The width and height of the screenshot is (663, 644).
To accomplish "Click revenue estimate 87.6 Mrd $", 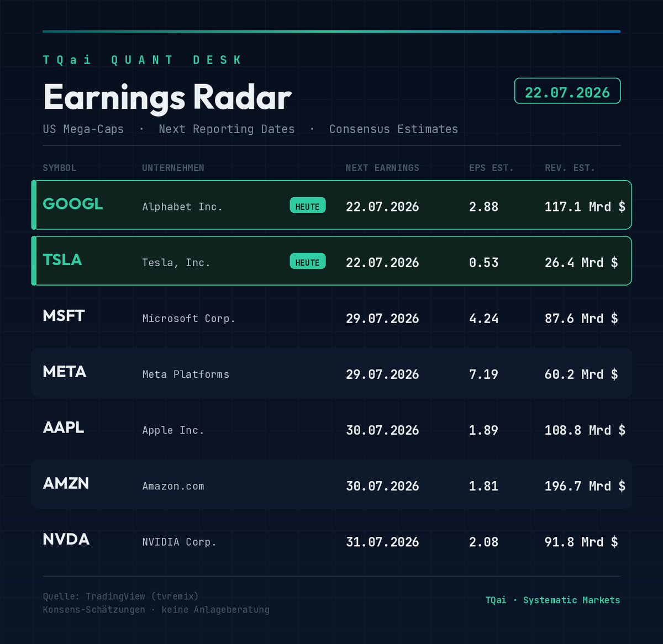I will [581, 319].
